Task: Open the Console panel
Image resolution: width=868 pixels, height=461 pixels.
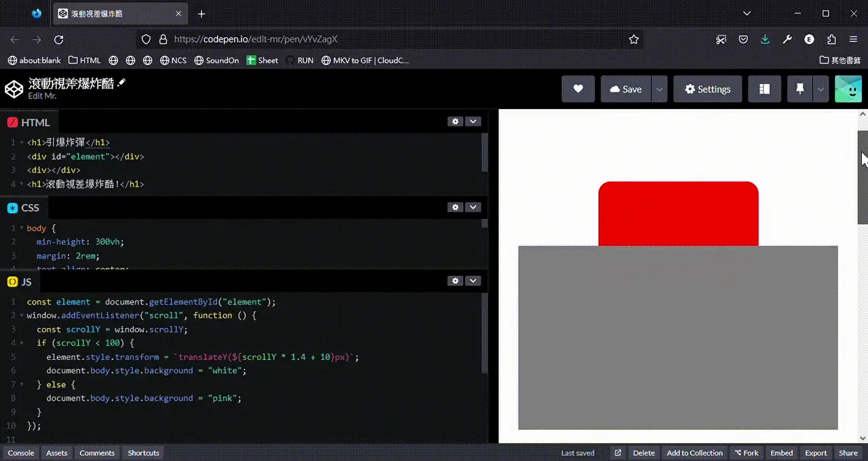Action: tap(21, 453)
